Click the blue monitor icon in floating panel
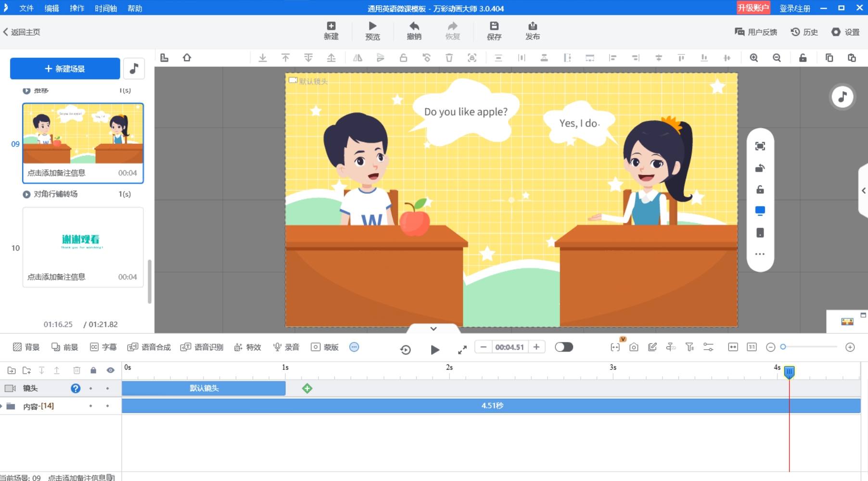 click(x=760, y=211)
